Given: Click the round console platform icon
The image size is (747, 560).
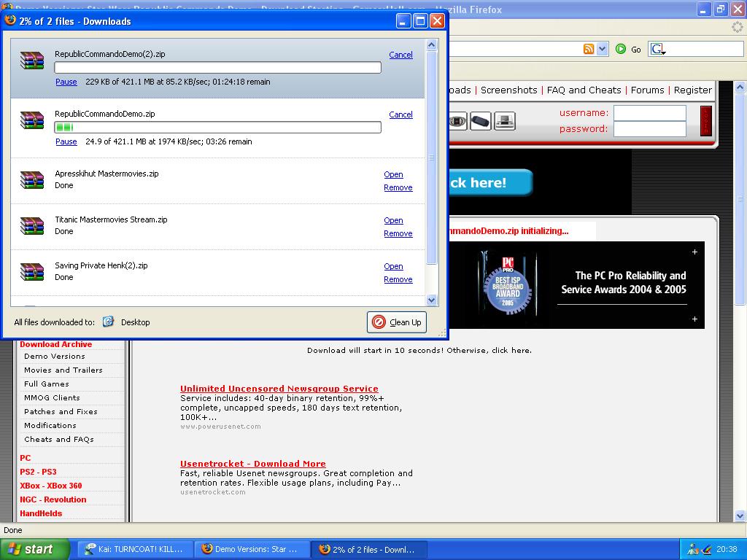Looking at the screenshot, I should click(x=458, y=122).
